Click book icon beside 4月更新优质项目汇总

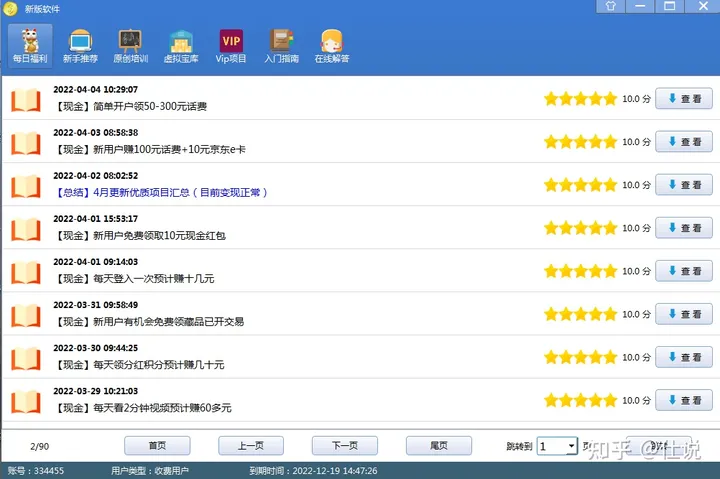point(26,185)
